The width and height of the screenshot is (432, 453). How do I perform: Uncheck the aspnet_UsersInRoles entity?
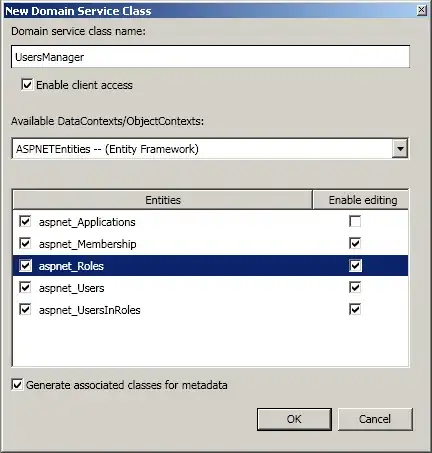[x=25, y=309]
